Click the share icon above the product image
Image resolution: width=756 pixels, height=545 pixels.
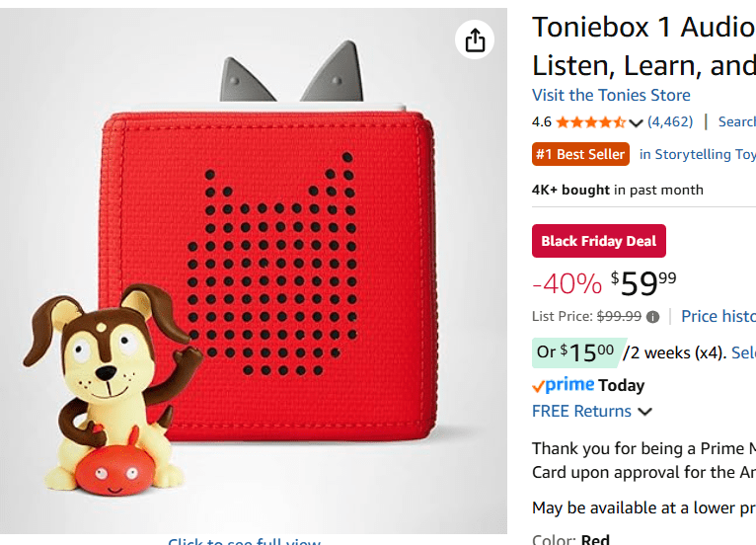[475, 39]
